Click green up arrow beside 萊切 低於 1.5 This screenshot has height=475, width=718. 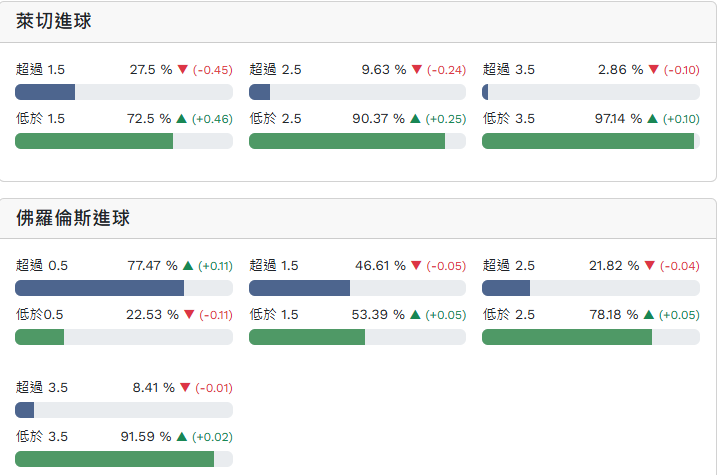click(181, 118)
